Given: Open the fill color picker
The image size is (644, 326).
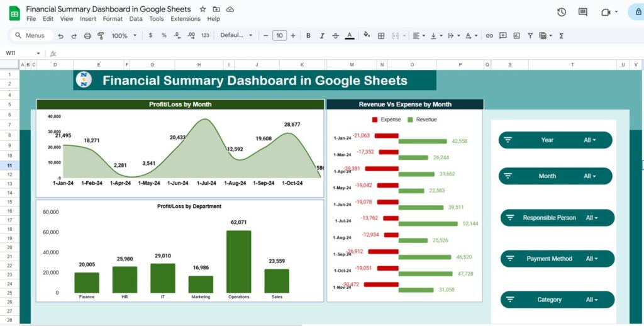Looking at the screenshot, I should pyautogui.click(x=367, y=35).
